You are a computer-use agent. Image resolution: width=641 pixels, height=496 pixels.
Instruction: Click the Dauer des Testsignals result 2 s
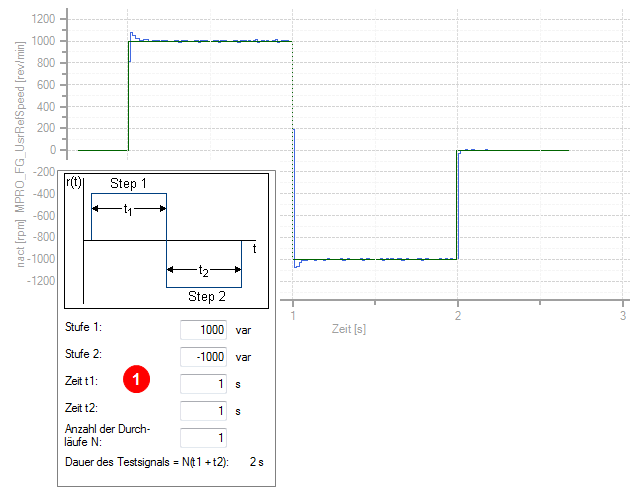pyautogui.click(x=255, y=461)
